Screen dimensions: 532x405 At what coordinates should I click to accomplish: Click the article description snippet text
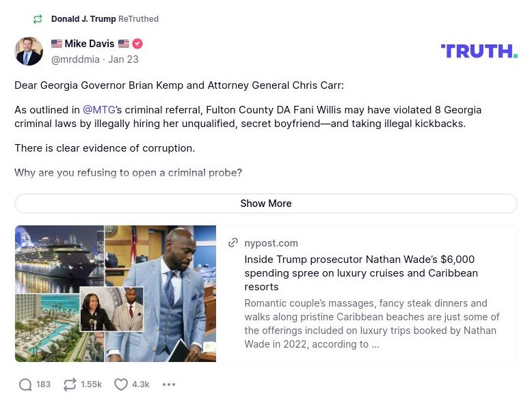372,323
